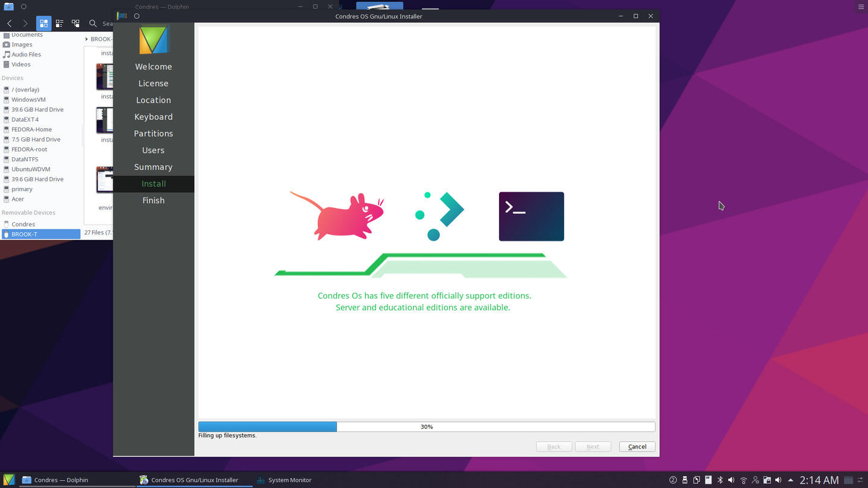The width and height of the screenshot is (868, 488).
Task: Open the Bluetooth tray icon
Action: point(720,480)
